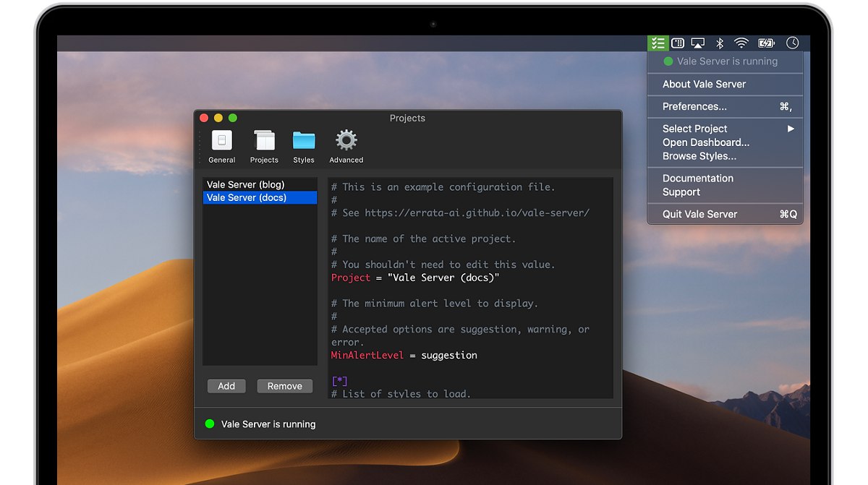Image resolution: width=868 pixels, height=485 pixels.
Task: Click the errata-ai.github.io URL comment line
Action: [x=460, y=213]
